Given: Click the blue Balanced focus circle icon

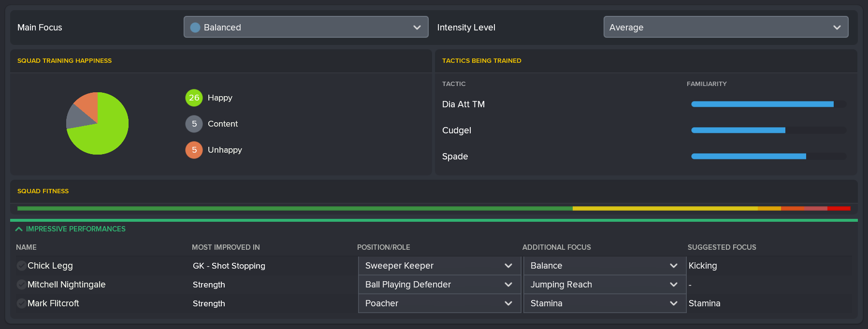Looking at the screenshot, I should click(195, 28).
